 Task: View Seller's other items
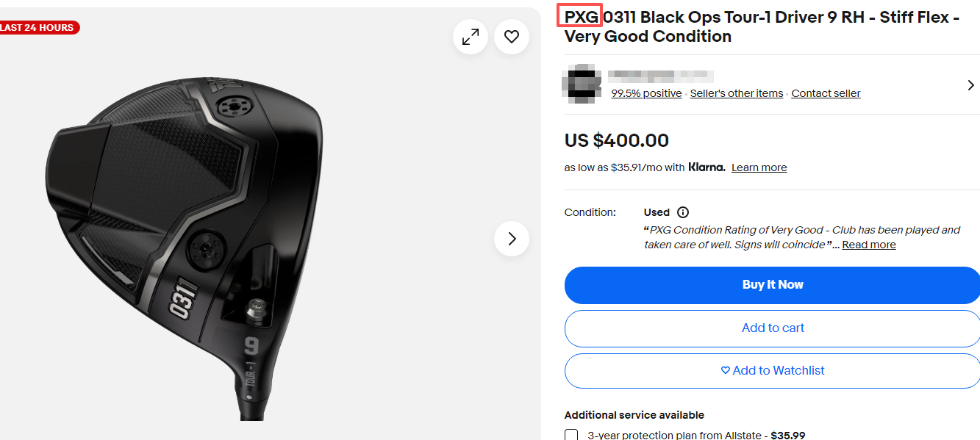coord(737,93)
